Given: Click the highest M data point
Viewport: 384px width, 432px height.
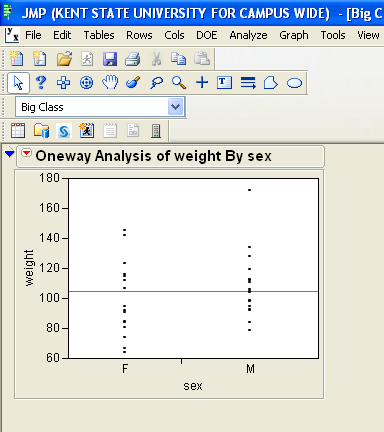Looking at the screenshot, I should pyautogui.click(x=249, y=190).
